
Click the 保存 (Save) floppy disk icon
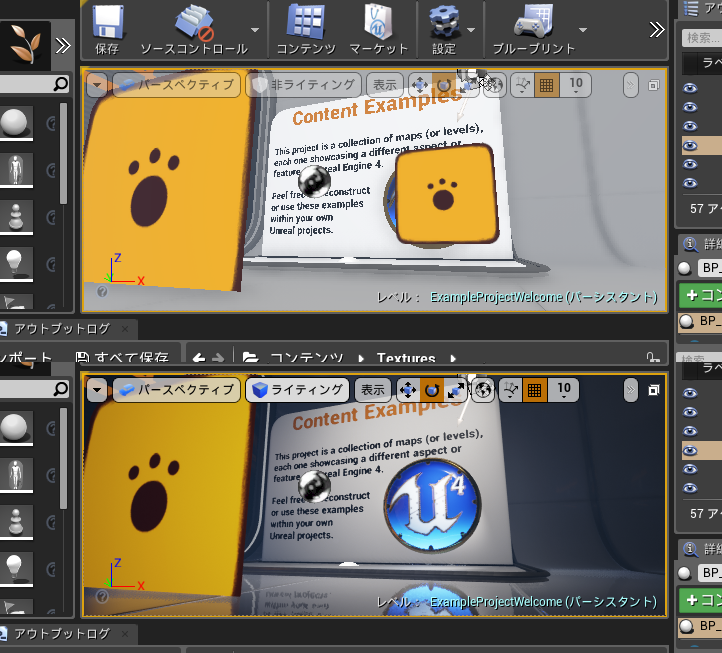108,21
